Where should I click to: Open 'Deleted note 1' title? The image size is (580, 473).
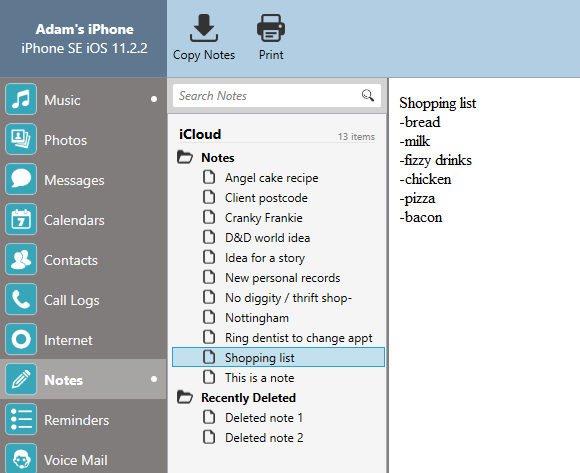coord(264,418)
